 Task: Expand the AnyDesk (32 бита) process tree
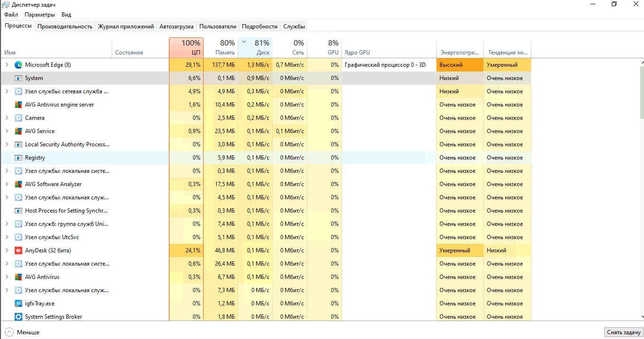pos(7,250)
